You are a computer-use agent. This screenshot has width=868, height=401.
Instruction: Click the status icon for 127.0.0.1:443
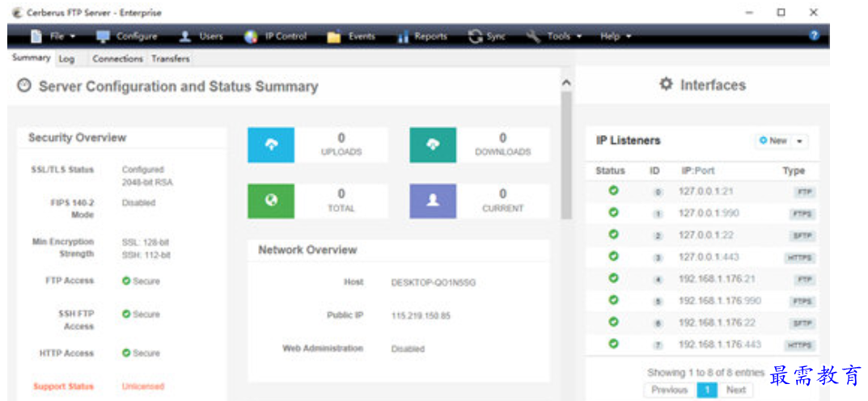coord(613,256)
